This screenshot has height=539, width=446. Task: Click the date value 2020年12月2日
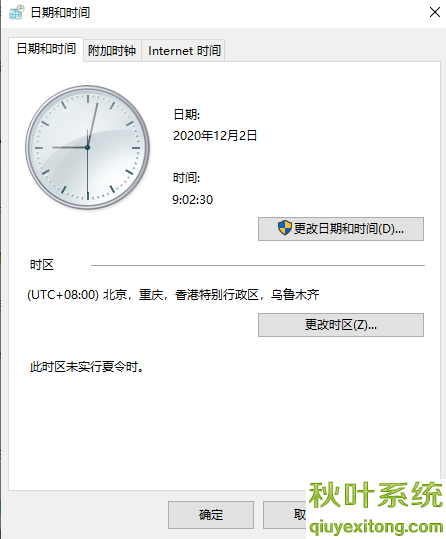(215, 136)
